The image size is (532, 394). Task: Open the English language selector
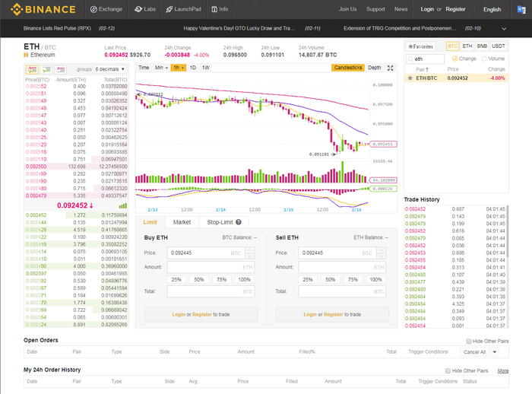tap(492, 9)
